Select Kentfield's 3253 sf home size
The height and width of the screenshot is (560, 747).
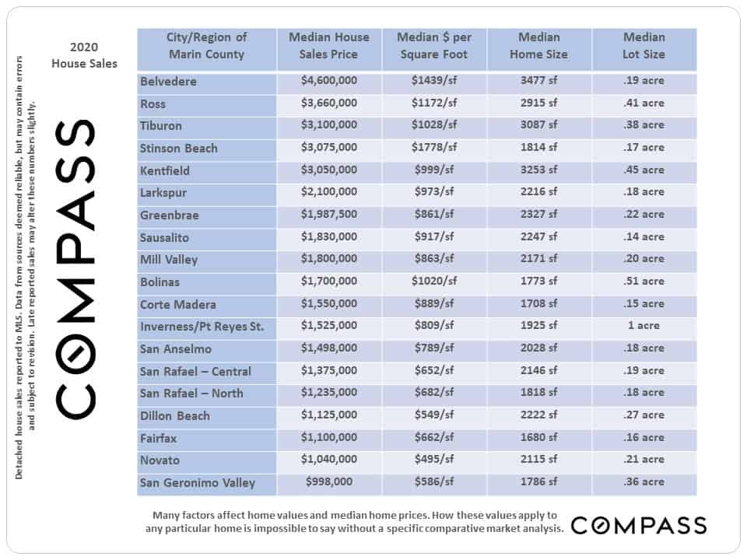click(x=538, y=170)
